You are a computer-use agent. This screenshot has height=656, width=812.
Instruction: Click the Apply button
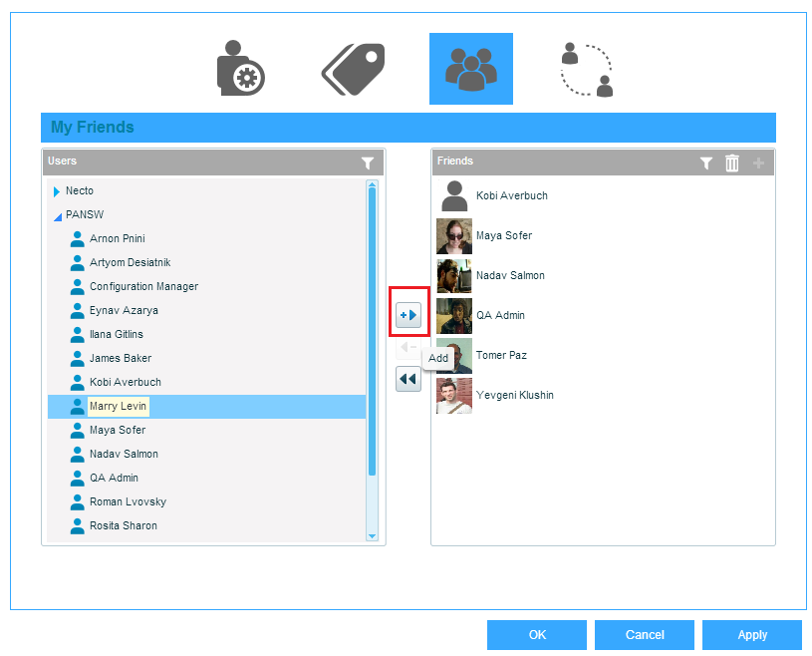click(752, 635)
